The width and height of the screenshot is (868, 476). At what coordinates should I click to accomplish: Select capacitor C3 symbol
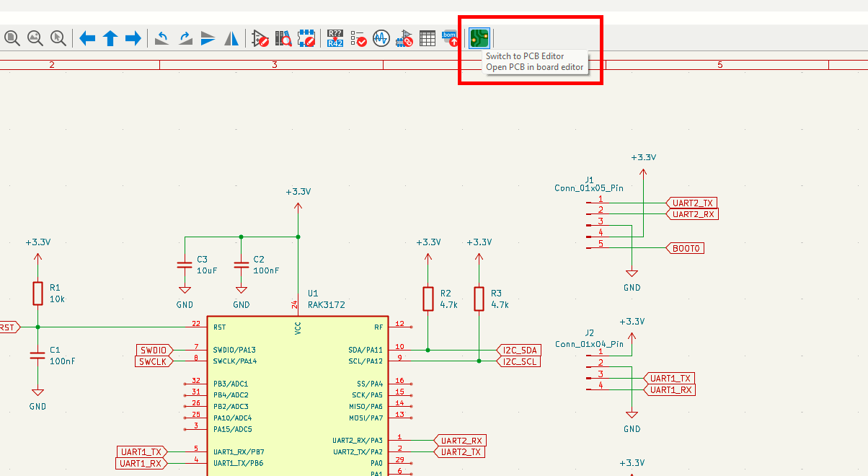click(185, 265)
